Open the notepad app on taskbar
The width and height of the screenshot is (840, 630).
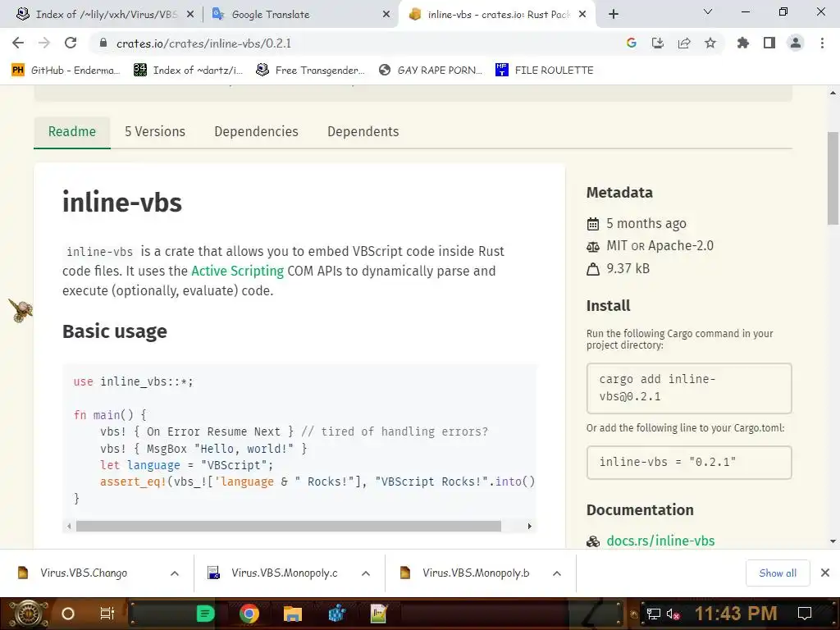point(379,614)
